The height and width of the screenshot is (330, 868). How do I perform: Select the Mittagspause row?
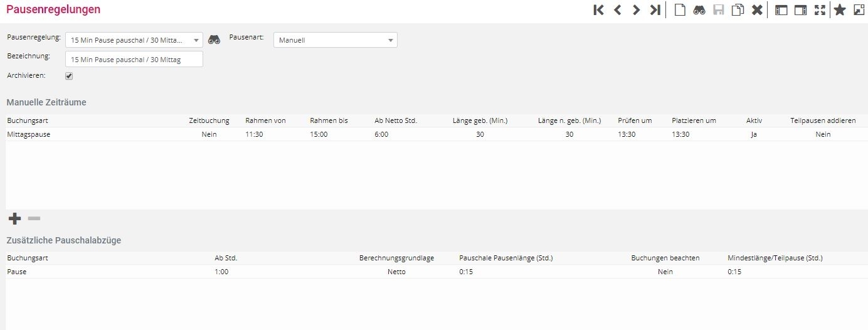point(29,134)
